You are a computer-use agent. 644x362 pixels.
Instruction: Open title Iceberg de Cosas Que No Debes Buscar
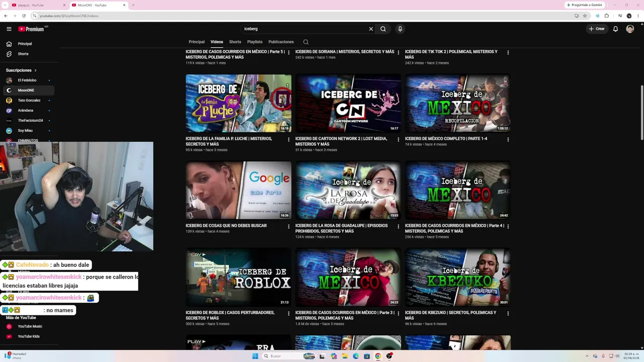click(x=226, y=226)
